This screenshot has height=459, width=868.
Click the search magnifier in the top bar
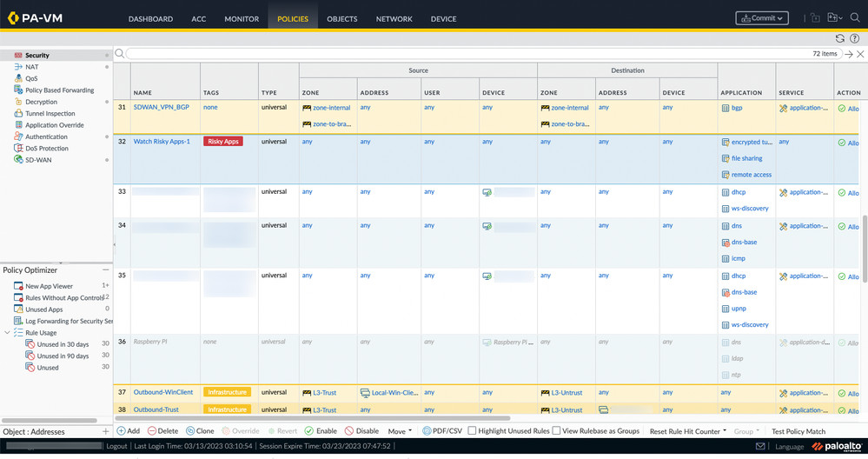[x=855, y=18]
